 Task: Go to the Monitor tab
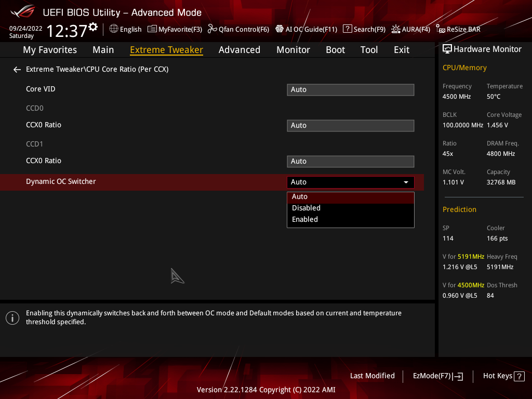293,50
